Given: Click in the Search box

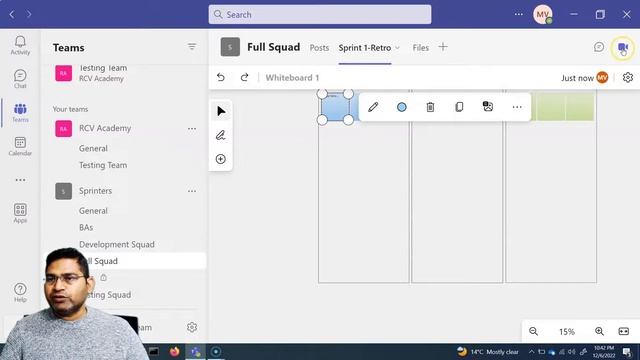Looking at the screenshot, I should point(320,14).
